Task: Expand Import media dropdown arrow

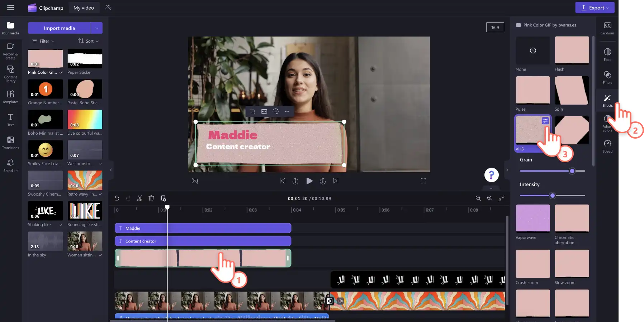Action: 96,28
